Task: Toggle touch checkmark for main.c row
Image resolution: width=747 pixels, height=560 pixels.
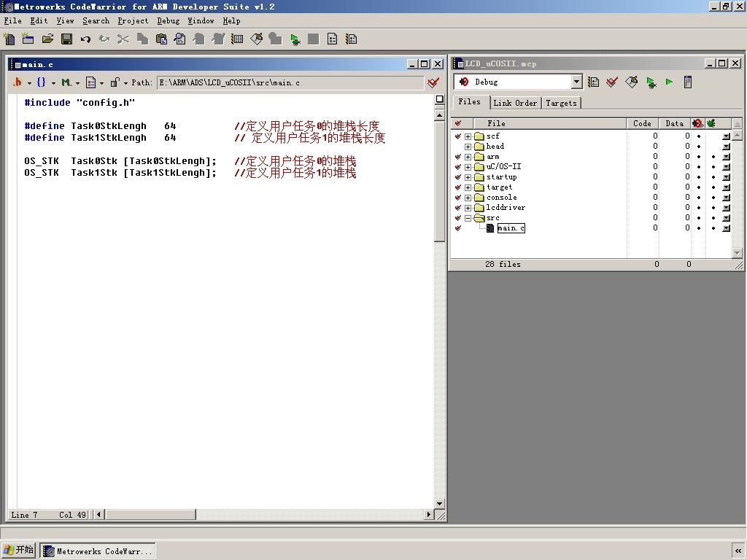Action: point(458,228)
